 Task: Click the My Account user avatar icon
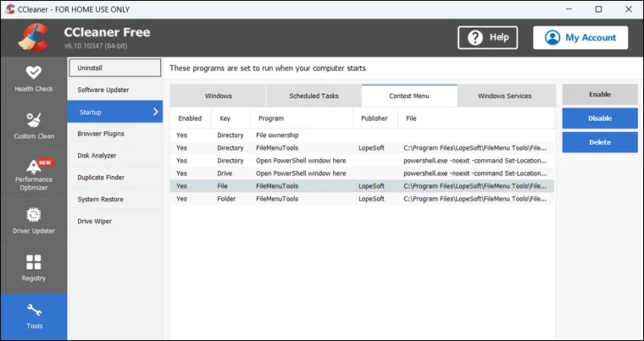pyautogui.click(x=552, y=38)
